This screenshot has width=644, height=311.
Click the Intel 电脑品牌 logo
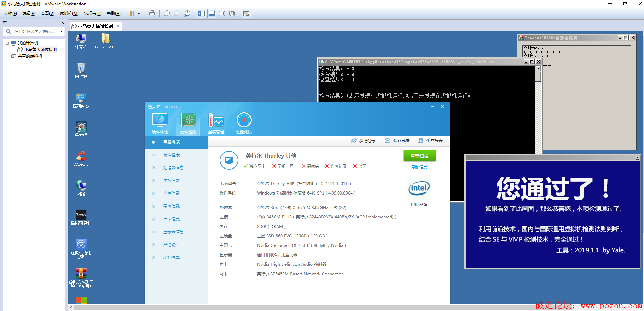click(419, 188)
